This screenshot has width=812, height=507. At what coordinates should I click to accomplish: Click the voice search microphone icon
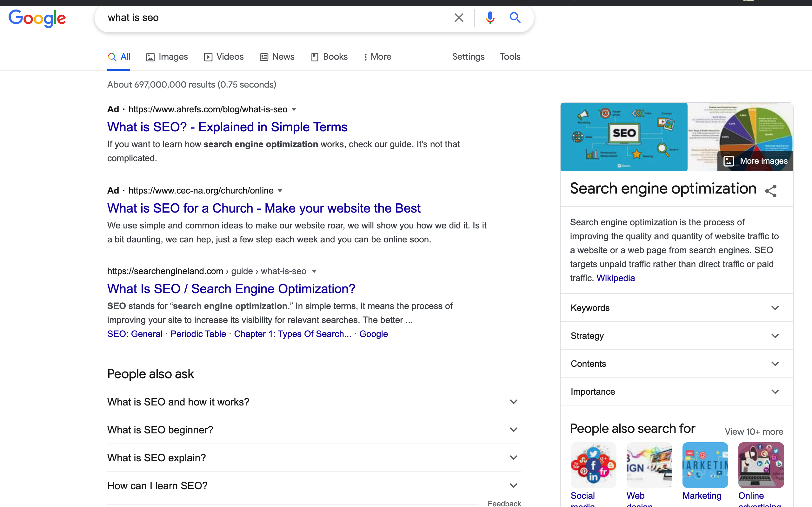pos(490,18)
